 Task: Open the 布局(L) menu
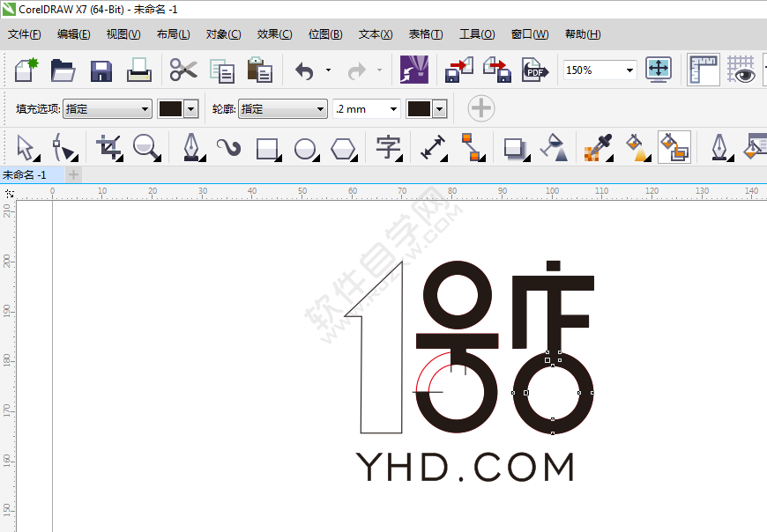[174, 34]
